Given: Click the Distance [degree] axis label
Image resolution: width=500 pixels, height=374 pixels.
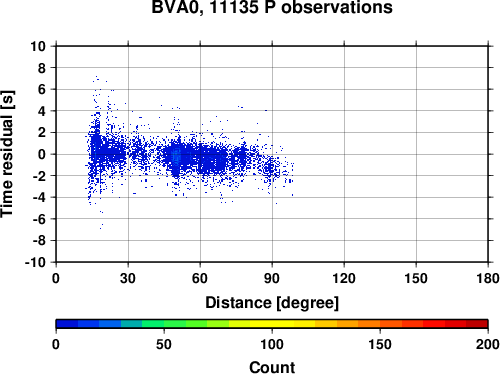Looking at the screenshot, I should point(272,303).
